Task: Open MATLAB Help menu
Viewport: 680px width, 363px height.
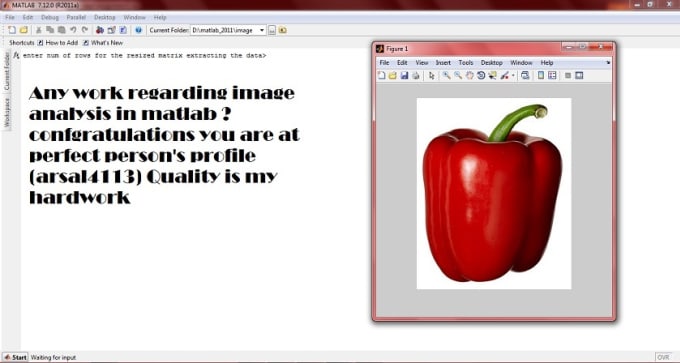Action: (160, 17)
